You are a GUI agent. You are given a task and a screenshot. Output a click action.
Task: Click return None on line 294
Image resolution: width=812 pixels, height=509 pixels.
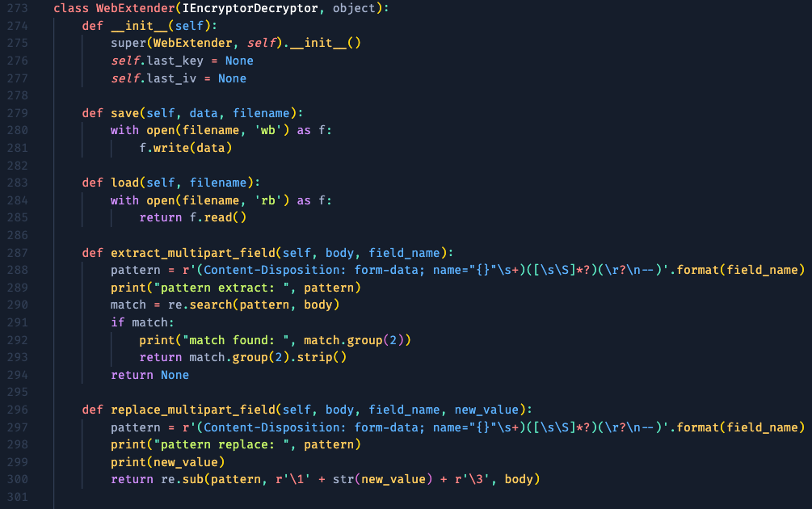pyautogui.click(x=149, y=375)
